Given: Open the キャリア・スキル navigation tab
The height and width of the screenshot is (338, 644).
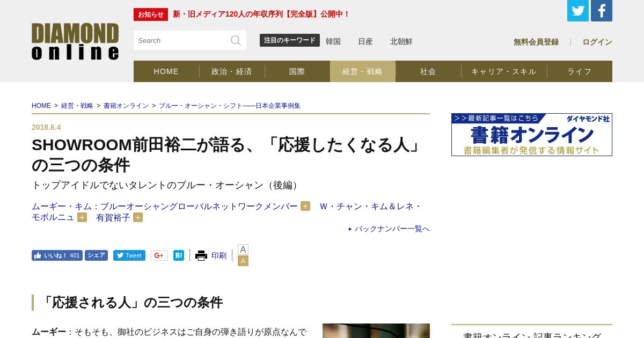Looking at the screenshot, I should point(504,71).
